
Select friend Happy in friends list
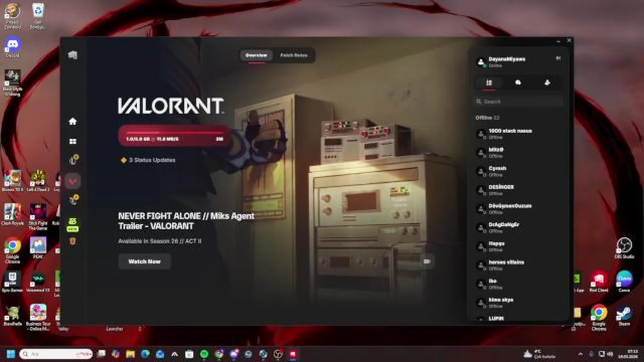(519, 246)
